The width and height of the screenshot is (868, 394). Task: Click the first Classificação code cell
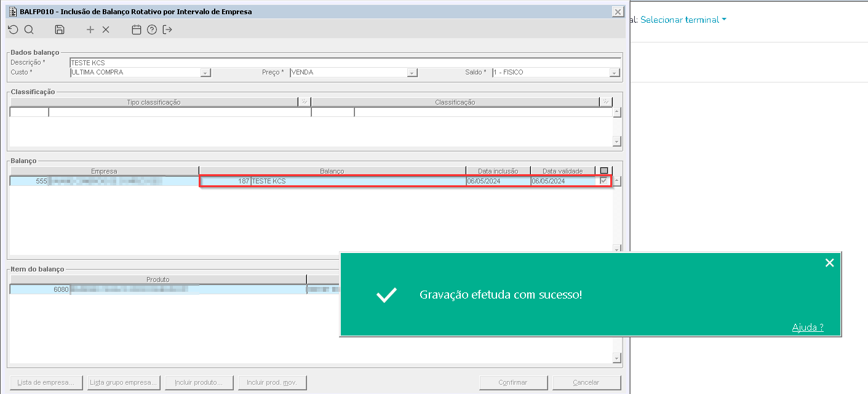tap(333, 112)
